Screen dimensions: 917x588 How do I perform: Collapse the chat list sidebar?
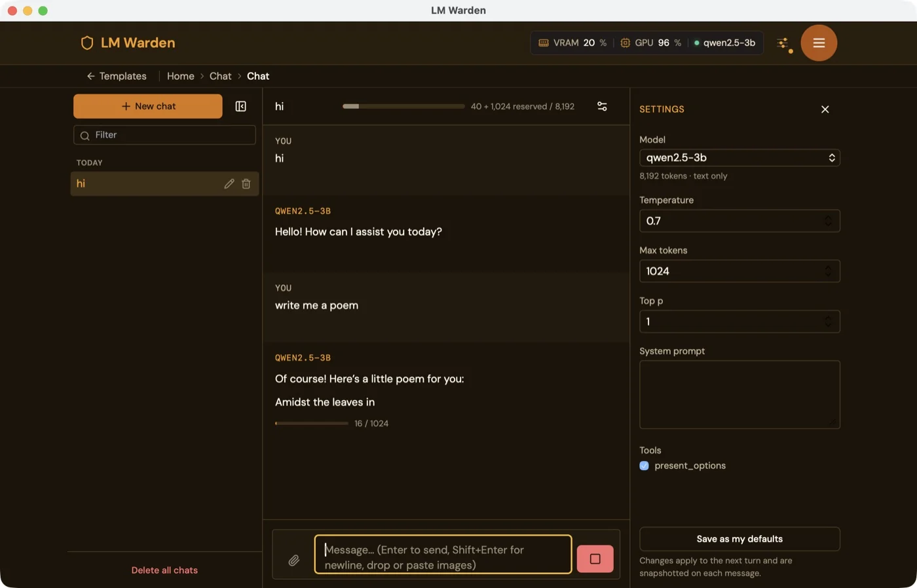click(241, 106)
